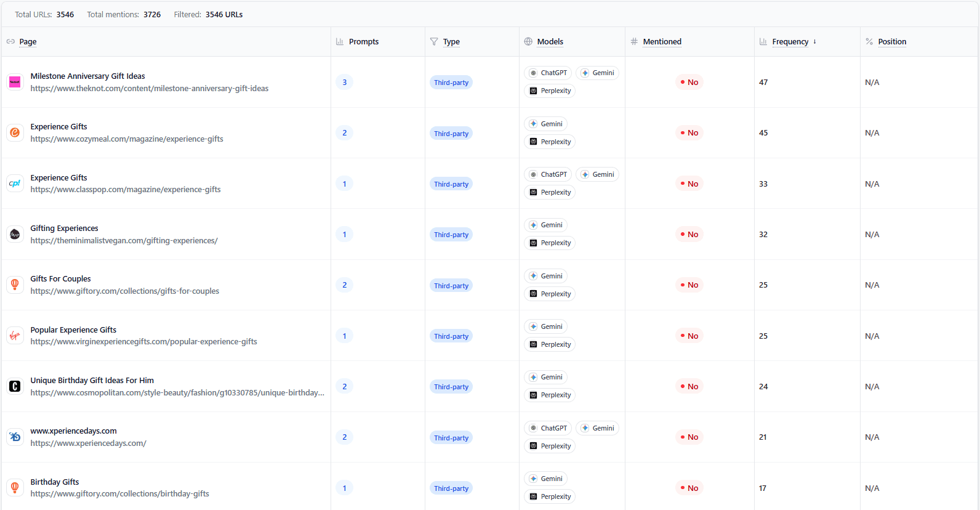The image size is (980, 510).
Task: Sort table by Models column
Action: coord(550,41)
